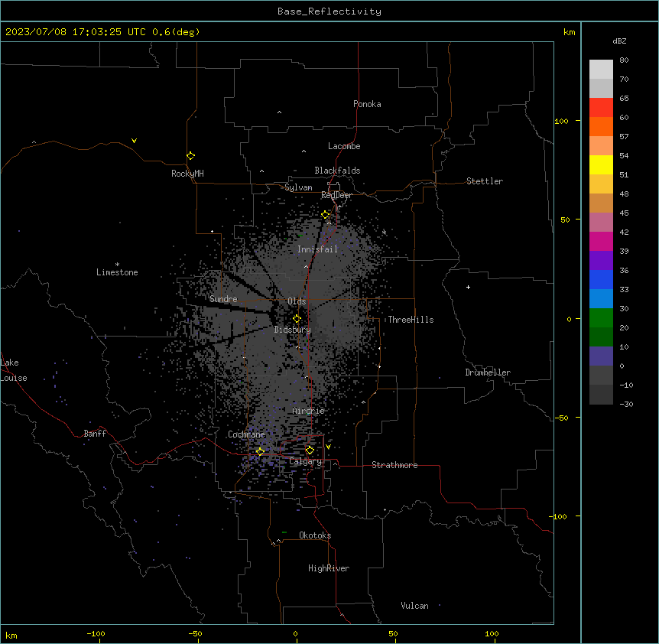Click the Calgary city label

pos(306,461)
